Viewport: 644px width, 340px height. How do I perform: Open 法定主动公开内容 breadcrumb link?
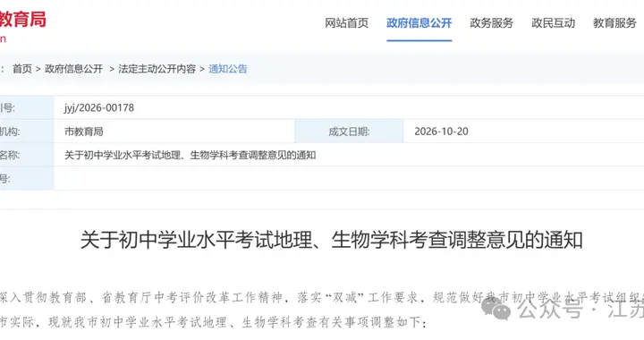click(x=157, y=69)
